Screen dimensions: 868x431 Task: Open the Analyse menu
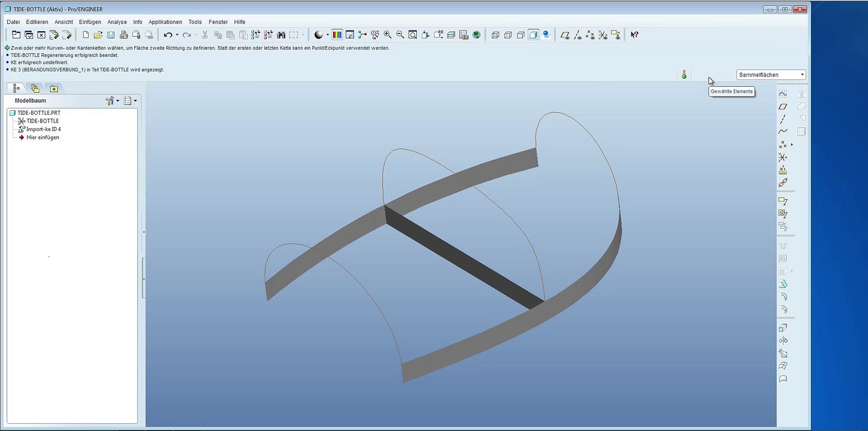coord(117,22)
